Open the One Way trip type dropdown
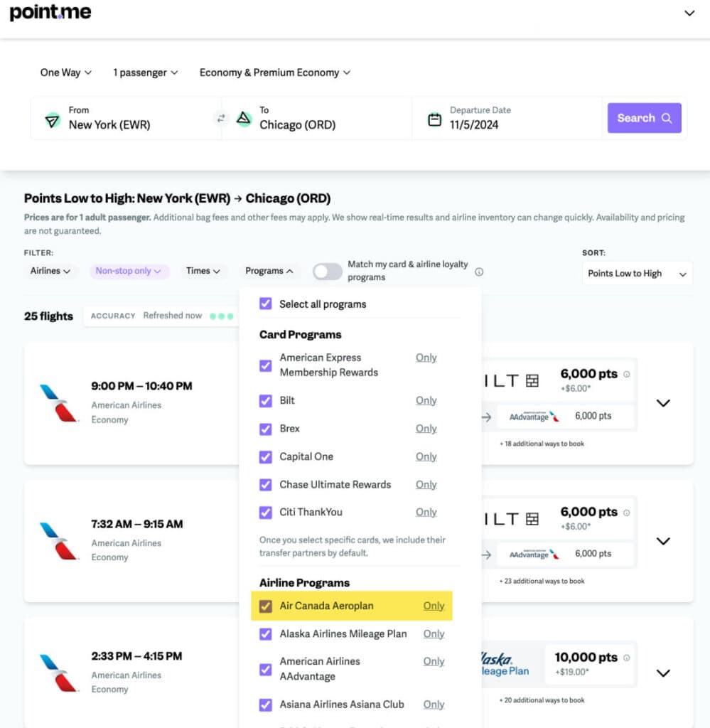Screen dimensions: 710x728 tap(66, 73)
